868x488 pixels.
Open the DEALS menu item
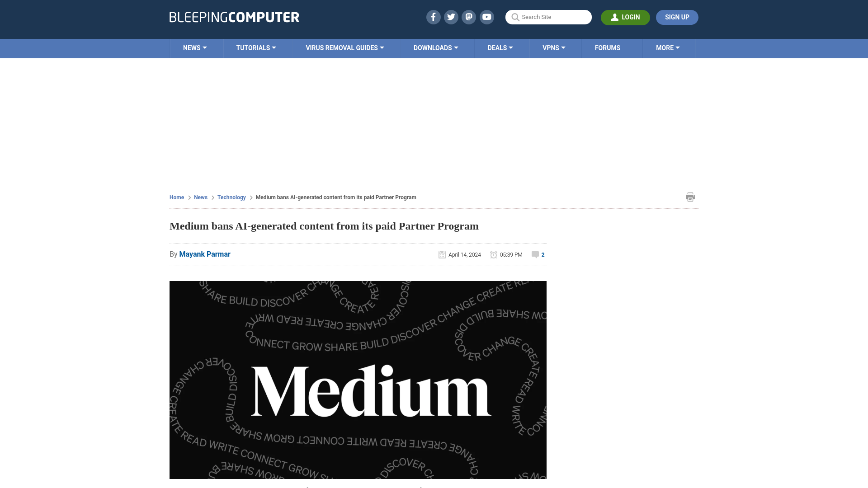500,47
